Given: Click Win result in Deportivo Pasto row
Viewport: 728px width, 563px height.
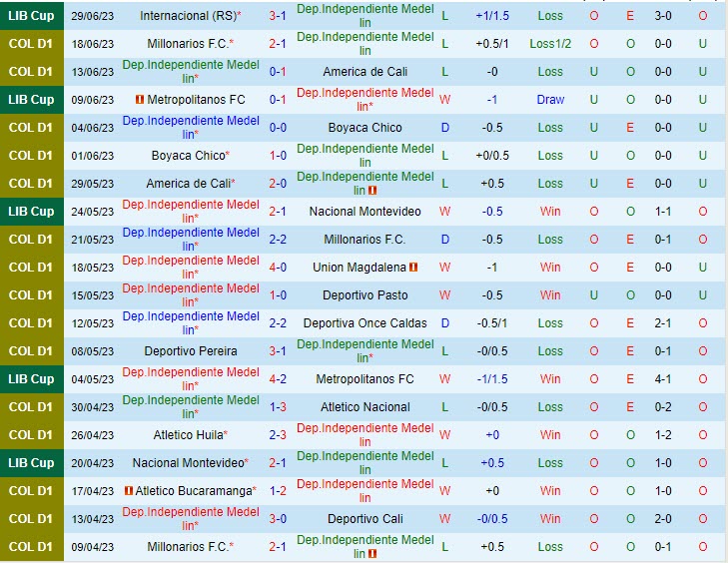Looking at the screenshot, I should [x=550, y=295].
